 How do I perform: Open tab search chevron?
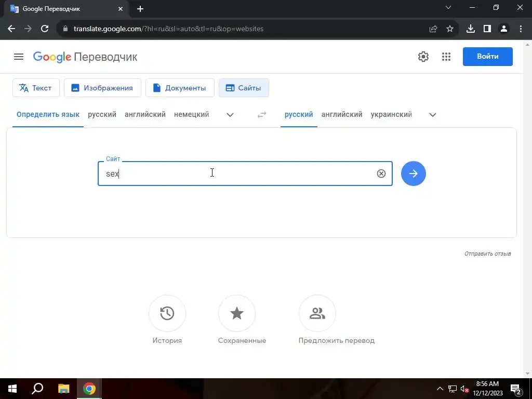[448, 7]
